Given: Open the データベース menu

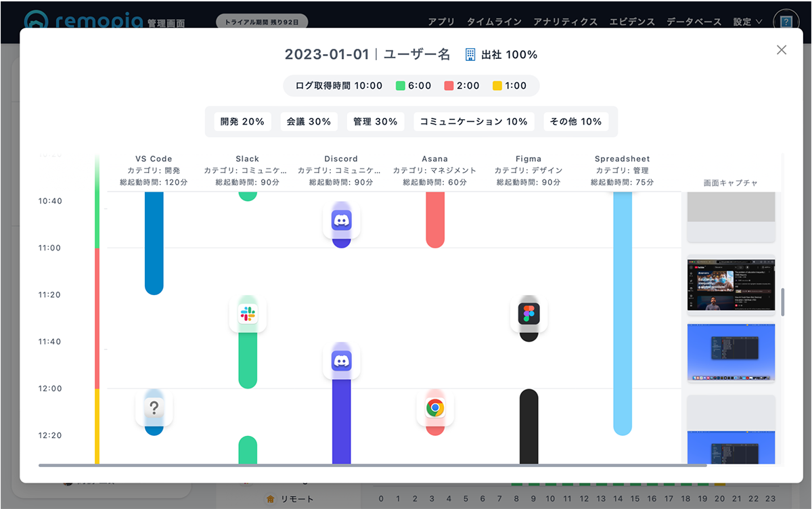Looking at the screenshot, I should pyautogui.click(x=694, y=22).
